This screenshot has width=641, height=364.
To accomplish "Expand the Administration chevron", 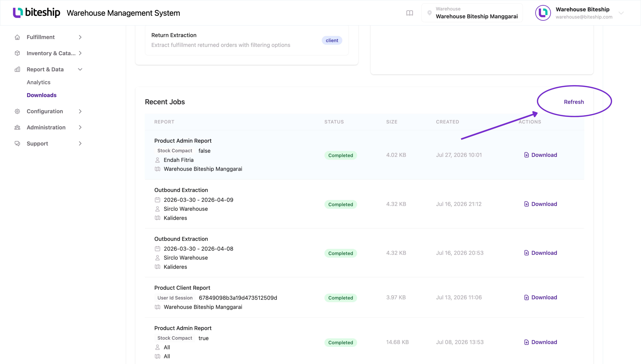I will 80,128.
